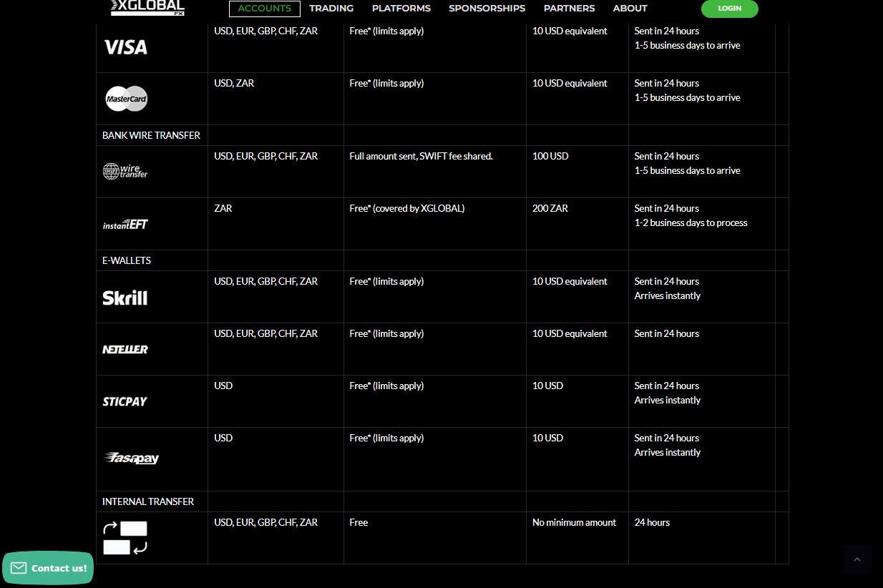
Task: Click '1-5 business days to arrive' in wire row
Action: (687, 170)
